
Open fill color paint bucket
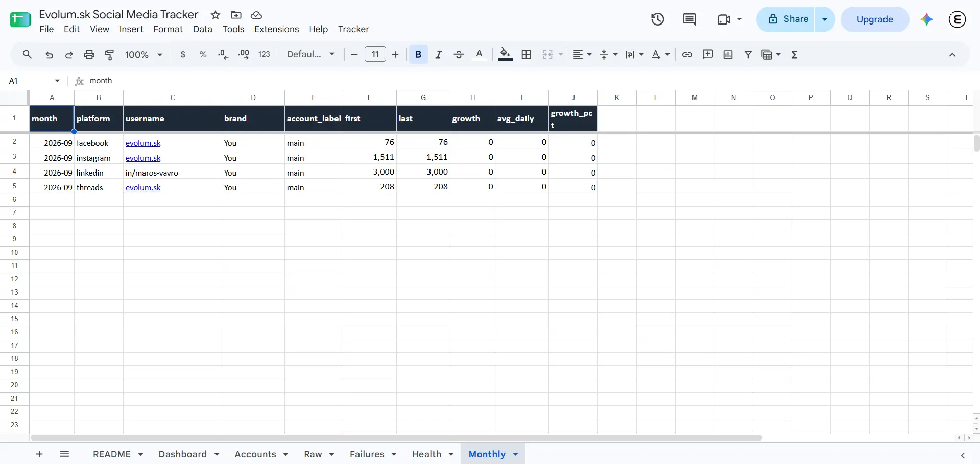pyautogui.click(x=505, y=55)
